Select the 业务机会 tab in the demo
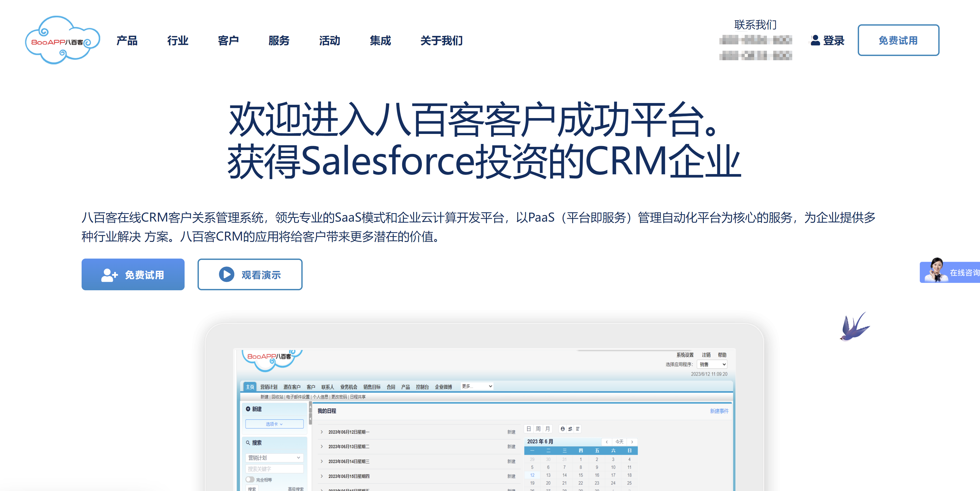980x491 pixels. [x=349, y=387]
